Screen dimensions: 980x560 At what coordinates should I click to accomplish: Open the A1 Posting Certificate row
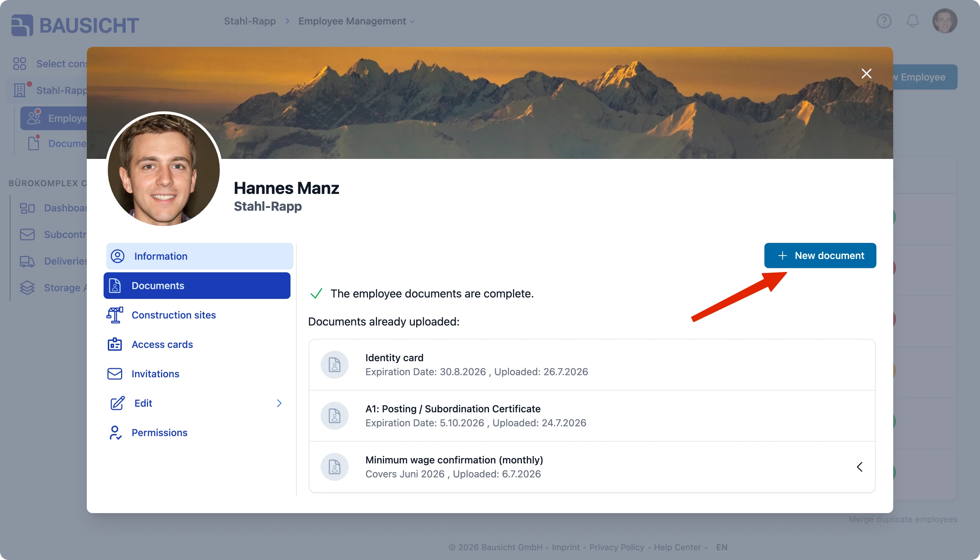click(592, 416)
